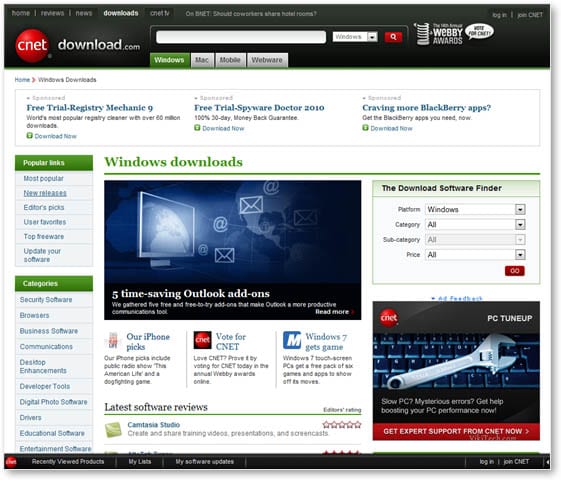Click Get Expert Support From CNET Now
The image size is (561, 480).
[x=456, y=431]
